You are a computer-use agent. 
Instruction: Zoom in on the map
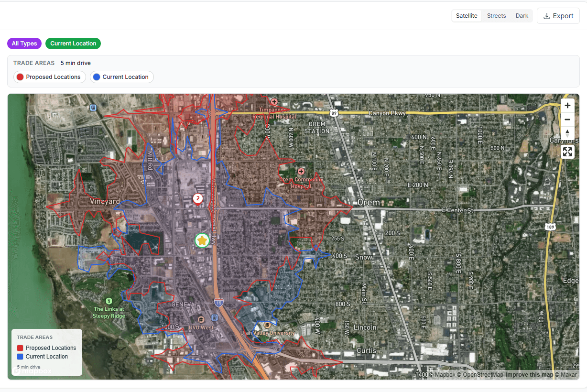567,106
